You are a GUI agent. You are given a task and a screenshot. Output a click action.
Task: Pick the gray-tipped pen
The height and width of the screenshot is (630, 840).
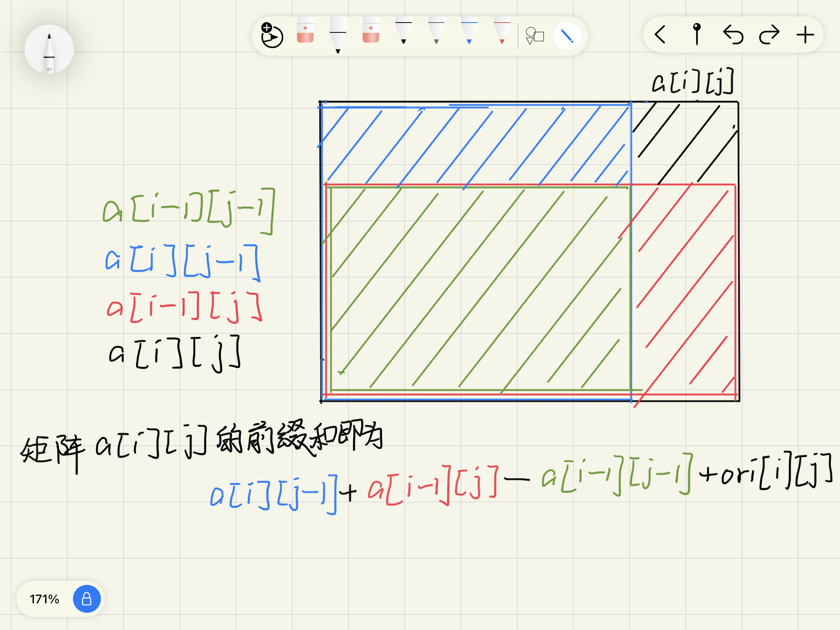tap(436, 32)
